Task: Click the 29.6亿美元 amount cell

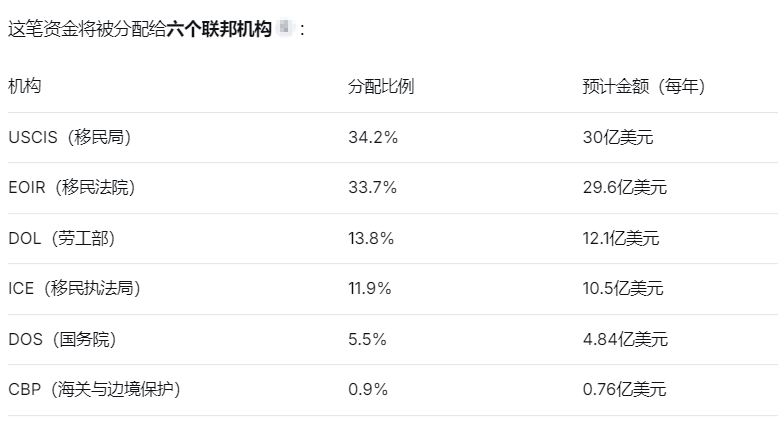Action: click(625, 187)
